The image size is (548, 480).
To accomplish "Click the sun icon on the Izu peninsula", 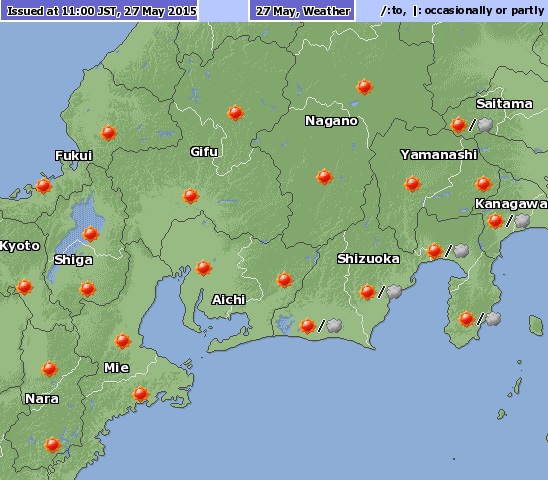I will click(466, 319).
